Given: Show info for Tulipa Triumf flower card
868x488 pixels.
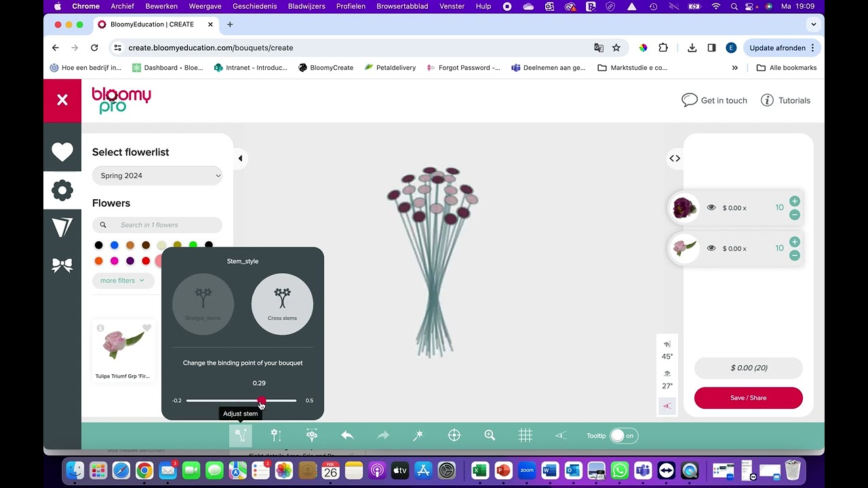Looking at the screenshot, I should click(100, 328).
